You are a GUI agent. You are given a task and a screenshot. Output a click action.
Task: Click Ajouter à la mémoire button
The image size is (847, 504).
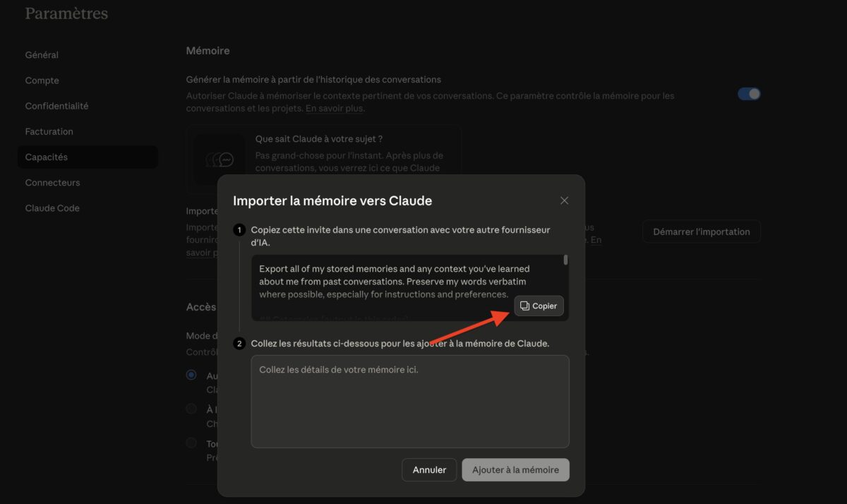coord(515,469)
